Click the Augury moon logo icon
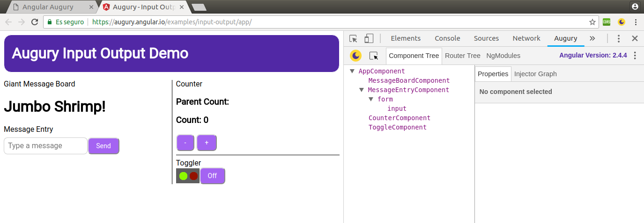Image resolution: width=644 pixels, height=223 pixels. click(356, 56)
